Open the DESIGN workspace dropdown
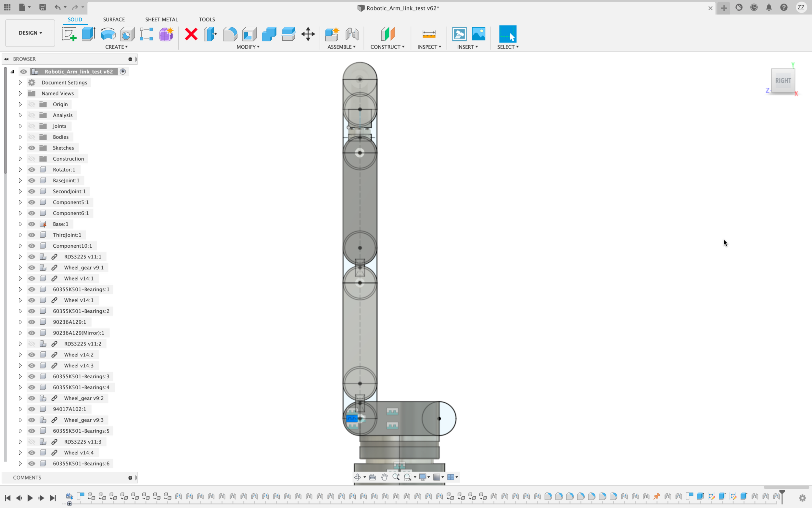Viewport: 812px width, 508px height. pos(30,33)
